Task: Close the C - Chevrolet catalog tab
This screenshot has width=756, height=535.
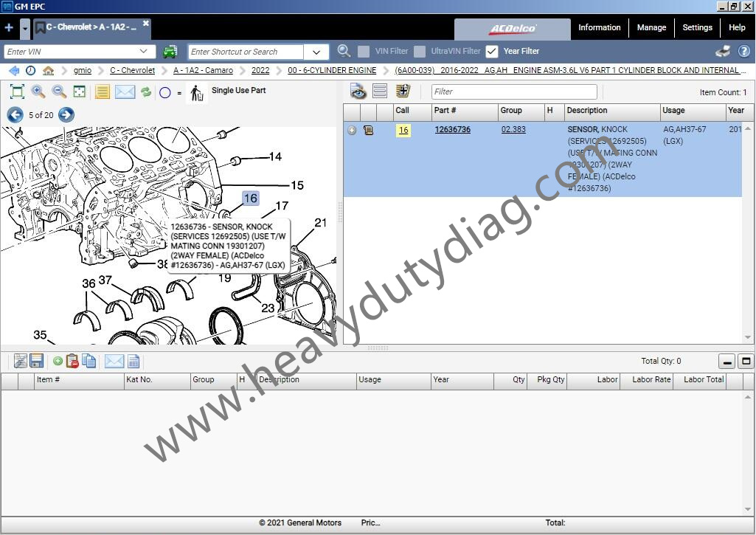Action: (146, 23)
